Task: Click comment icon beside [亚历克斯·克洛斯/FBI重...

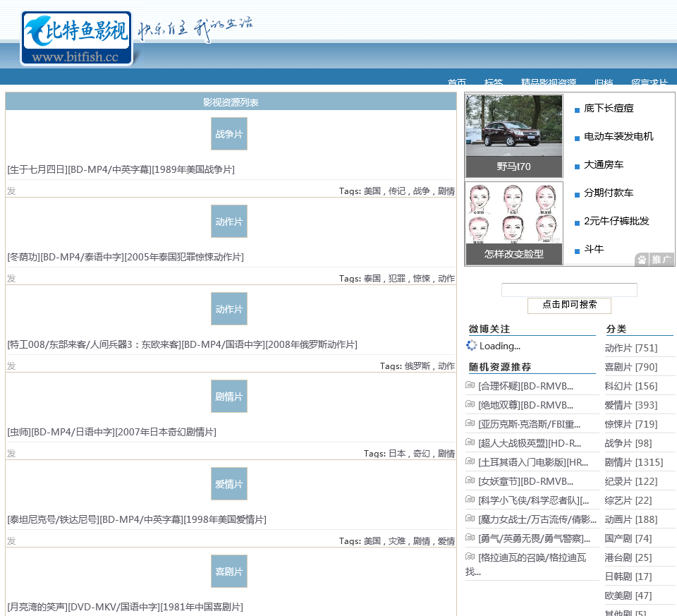Action: (x=470, y=423)
